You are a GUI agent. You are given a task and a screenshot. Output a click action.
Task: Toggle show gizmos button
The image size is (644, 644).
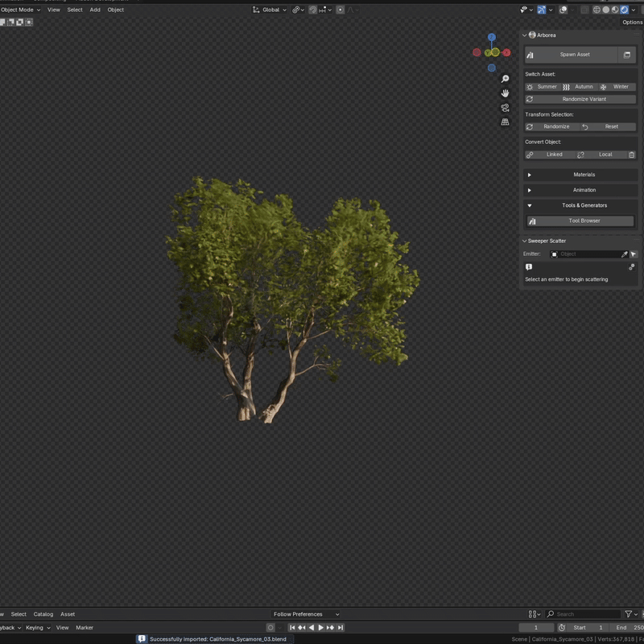[x=542, y=10]
